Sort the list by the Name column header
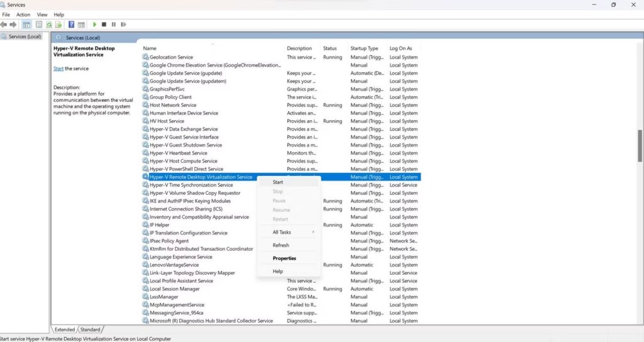This screenshot has height=342, width=644. click(x=150, y=48)
